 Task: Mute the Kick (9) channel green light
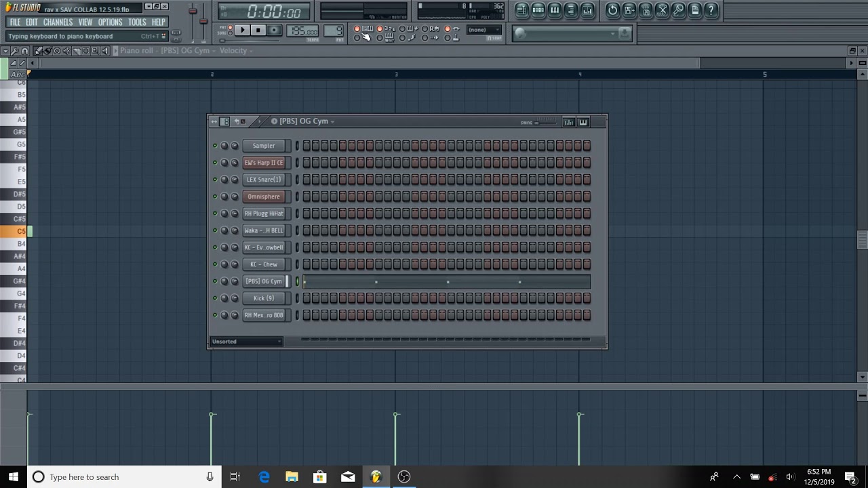[215, 298]
